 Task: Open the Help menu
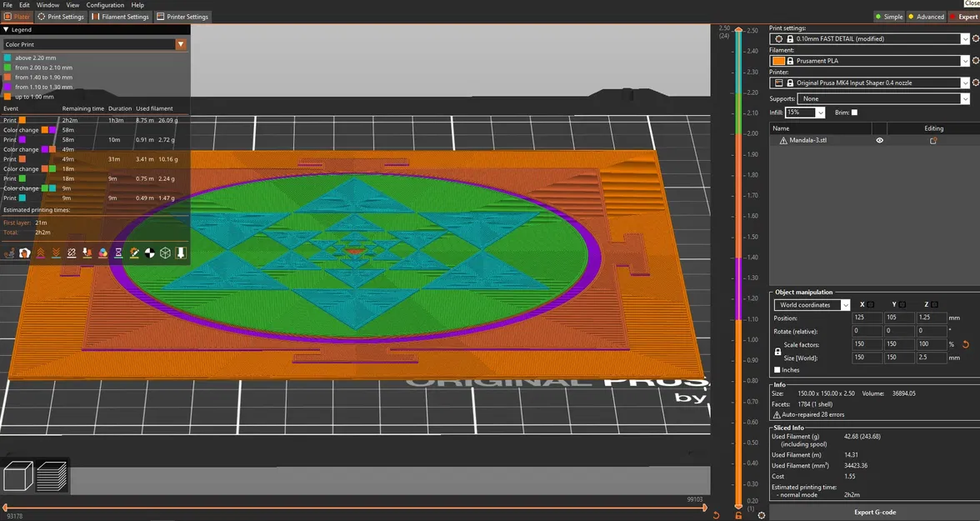(137, 5)
